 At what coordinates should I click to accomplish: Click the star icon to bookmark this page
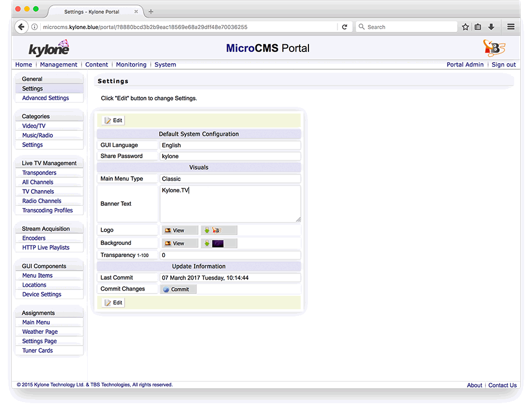(x=465, y=26)
